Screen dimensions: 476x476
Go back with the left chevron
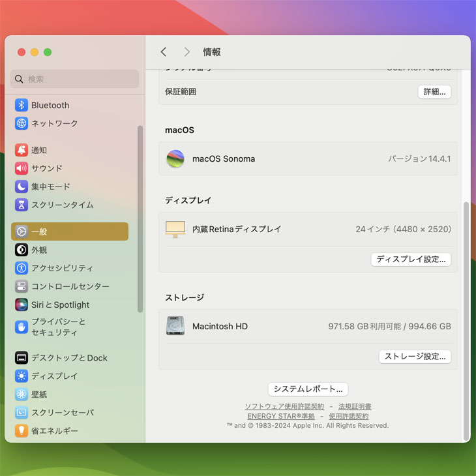pos(164,52)
